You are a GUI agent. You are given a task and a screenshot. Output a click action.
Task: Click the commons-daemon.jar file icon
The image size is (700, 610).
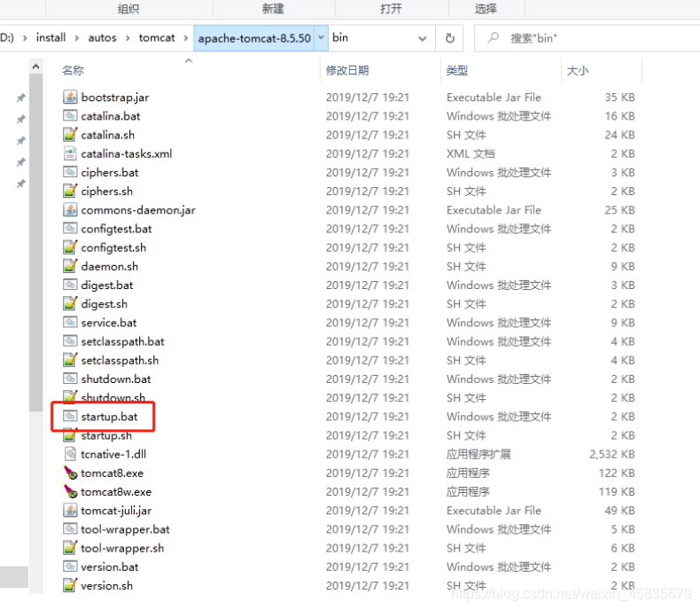70,209
